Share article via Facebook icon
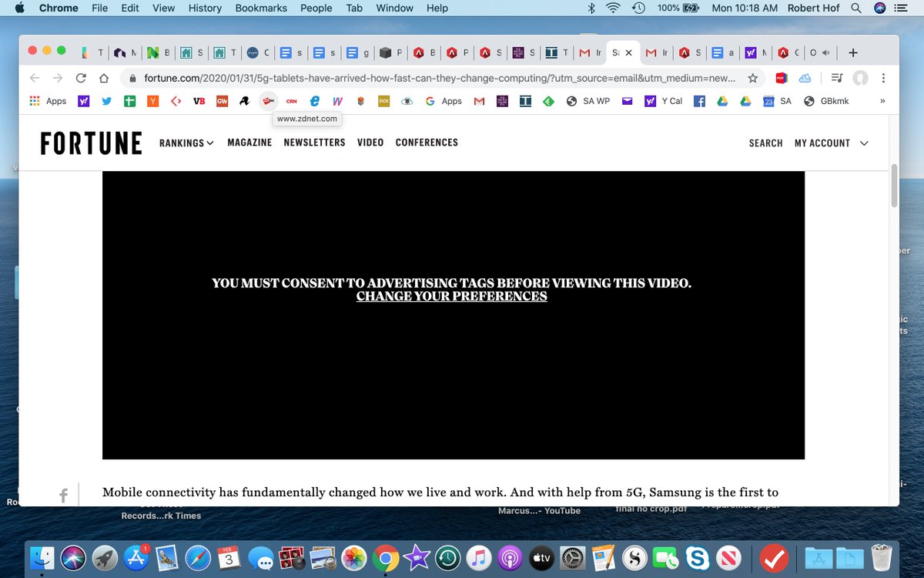The height and width of the screenshot is (578, 924). tap(63, 496)
